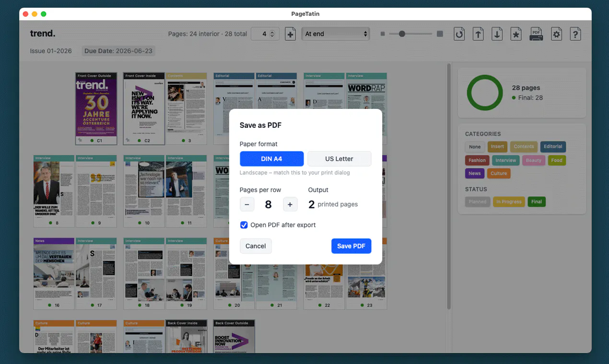Set status to Planned
The height and width of the screenshot is (364, 609).
pos(478,202)
